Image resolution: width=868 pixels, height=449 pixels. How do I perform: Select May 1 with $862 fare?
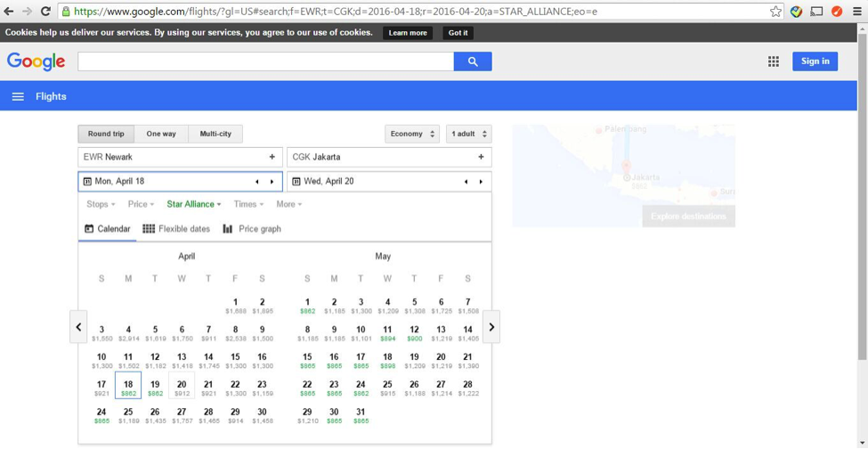click(307, 306)
